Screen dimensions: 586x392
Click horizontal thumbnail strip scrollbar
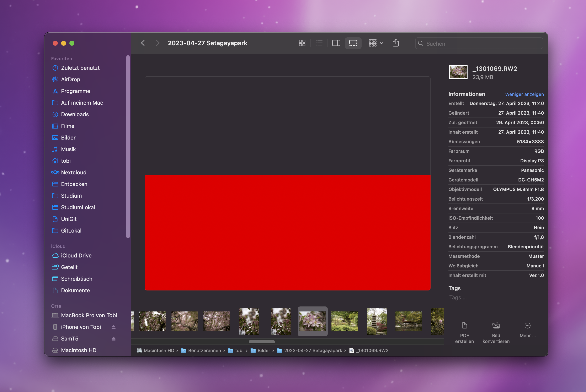[x=262, y=342]
